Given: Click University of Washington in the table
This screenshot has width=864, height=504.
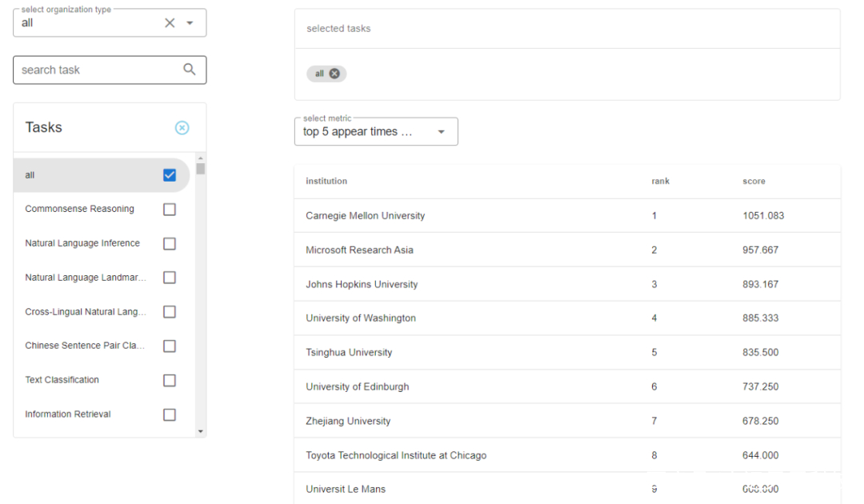Looking at the screenshot, I should point(361,318).
